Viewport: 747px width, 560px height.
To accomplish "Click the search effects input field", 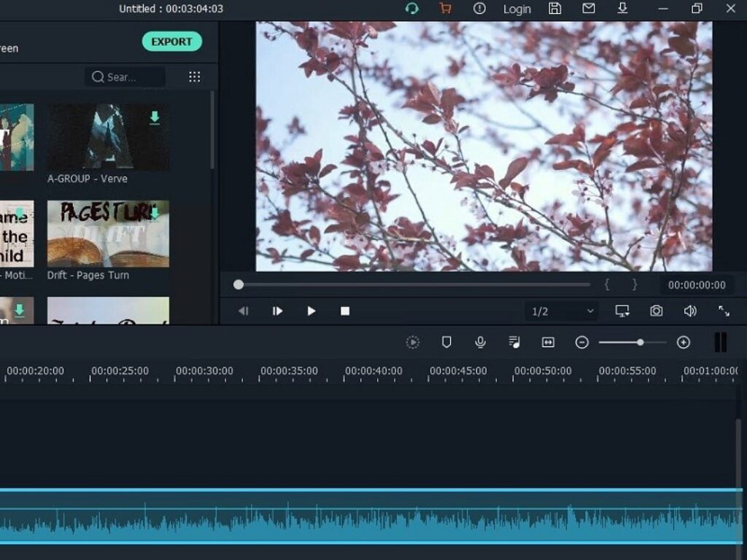I will pyautogui.click(x=125, y=77).
